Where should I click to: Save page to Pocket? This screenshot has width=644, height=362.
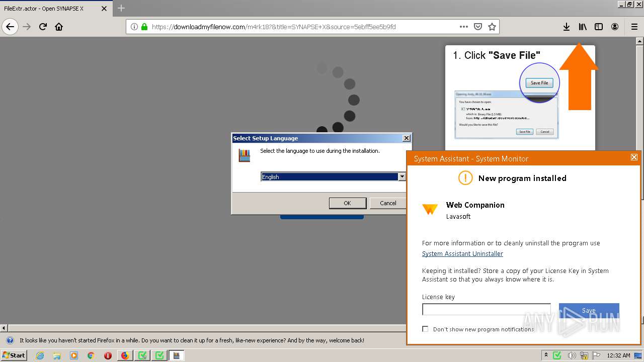pyautogui.click(x=478, y=27)
